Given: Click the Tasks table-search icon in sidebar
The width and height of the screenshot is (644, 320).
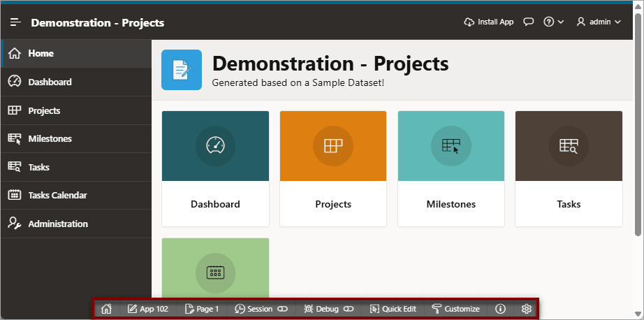Looking at the screenshot, I should pos(15,167).
